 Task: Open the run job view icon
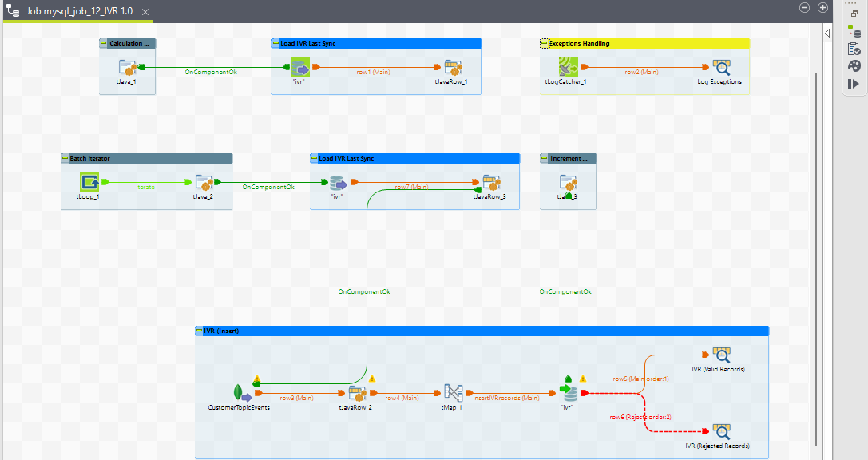[854, 83]
